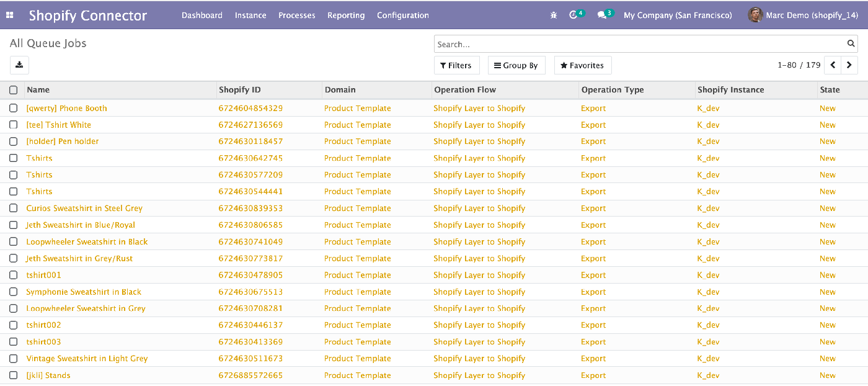Open the Instance menu
868x386 pixels.
point(250,15)
